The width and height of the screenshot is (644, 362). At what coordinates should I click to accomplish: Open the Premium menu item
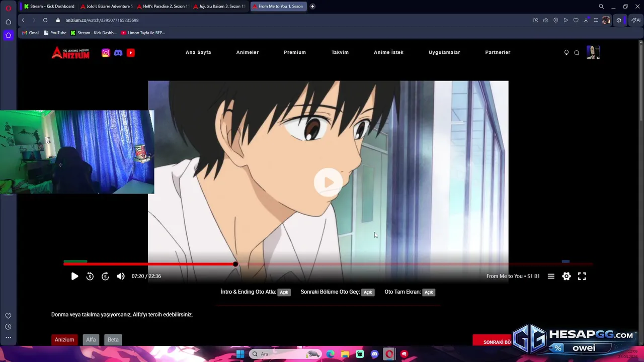[295, 52]
